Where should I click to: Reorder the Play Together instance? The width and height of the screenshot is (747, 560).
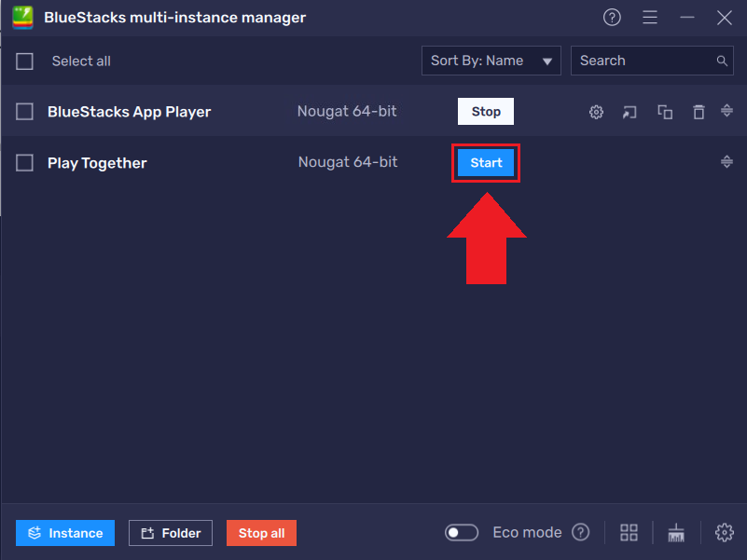pos(726,161)
